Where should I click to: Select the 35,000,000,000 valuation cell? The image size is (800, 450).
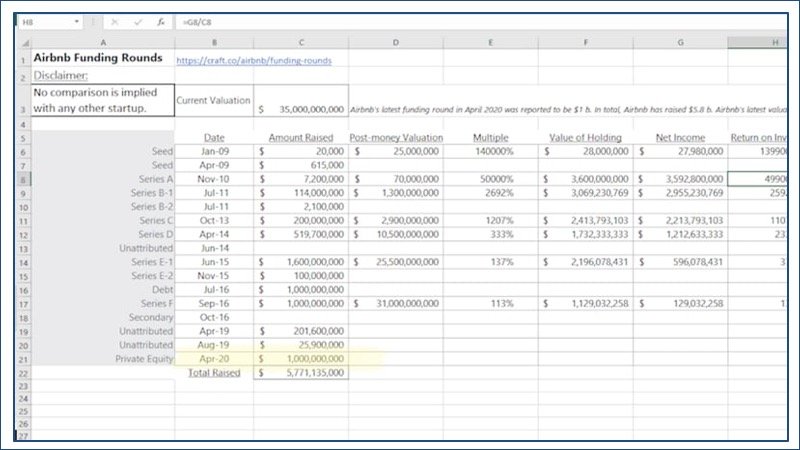click(301, 101)
